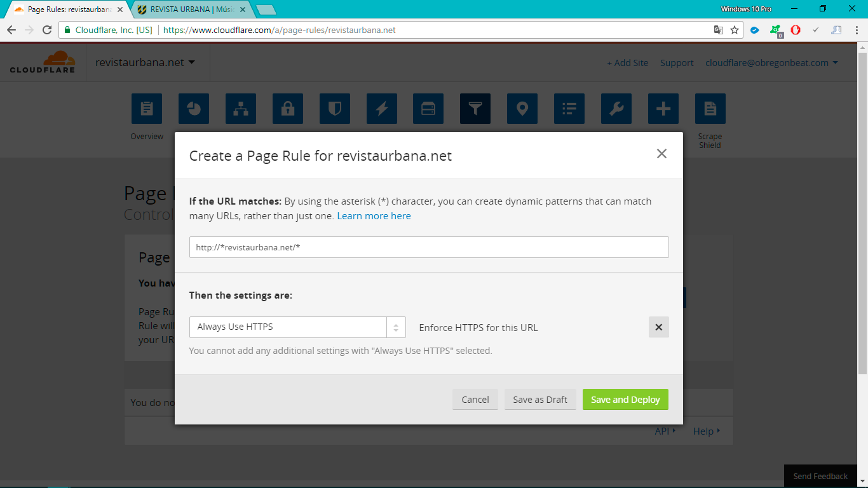Click Save as Draft
Image resolution: width=868 pixels, height=488 pixels.
click(x=540, y=400)
